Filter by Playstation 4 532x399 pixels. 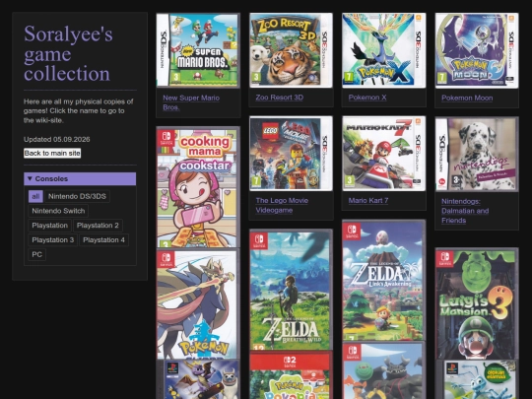(x=103, y=240)
